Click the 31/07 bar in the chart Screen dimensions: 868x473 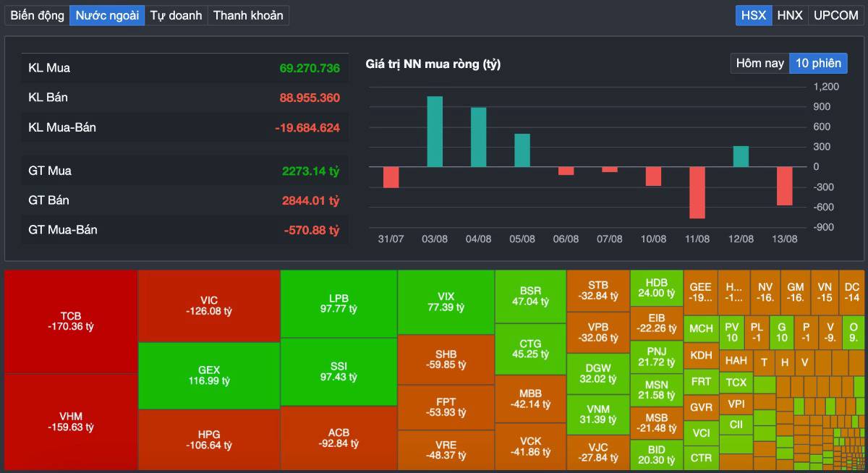click(391, 177)
